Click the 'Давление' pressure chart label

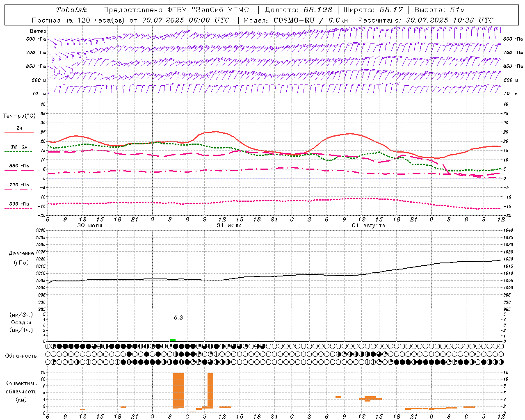tap(21, 253)
